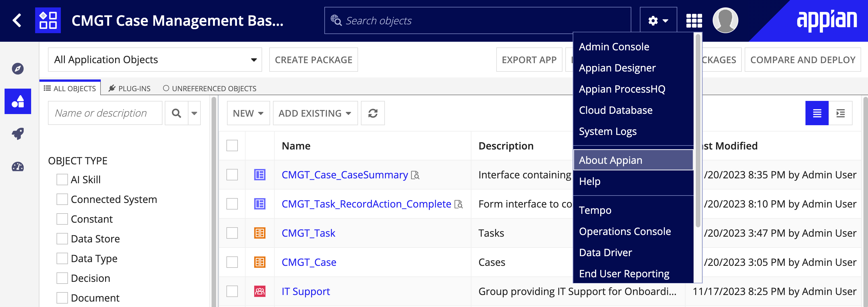Select the CMGT_Case row checkbox
The height and width of the screenshot is (307, 868).
pyautogui.click(x=232, y=262)
